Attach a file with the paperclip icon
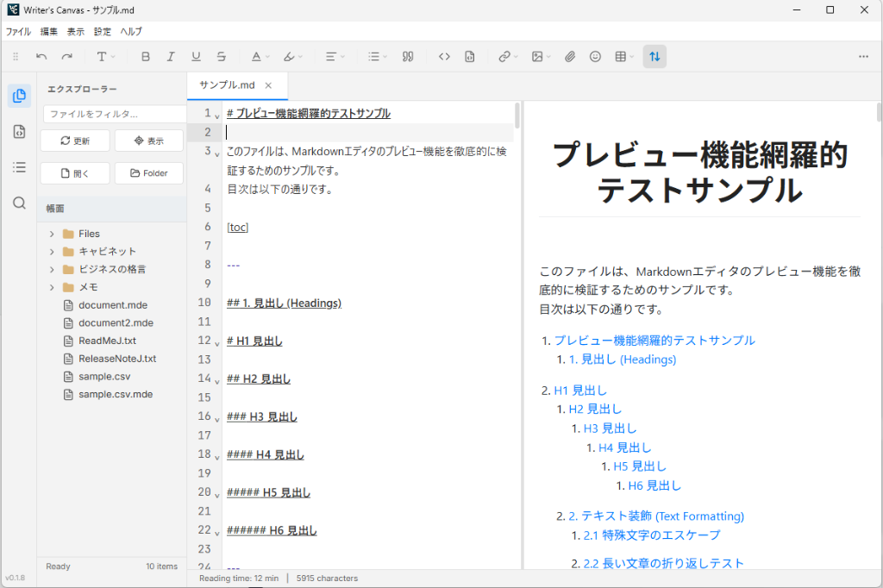883x588 pixels. pos(570,56)
